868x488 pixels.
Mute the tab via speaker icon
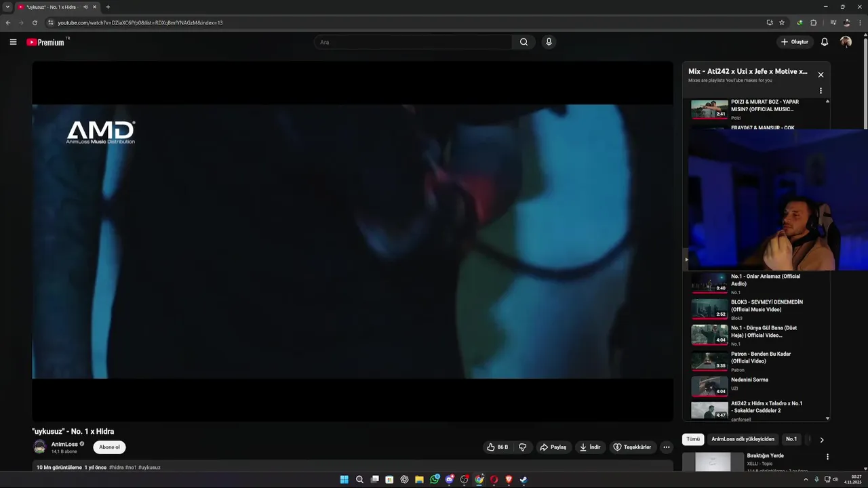[x=85, y=7]
